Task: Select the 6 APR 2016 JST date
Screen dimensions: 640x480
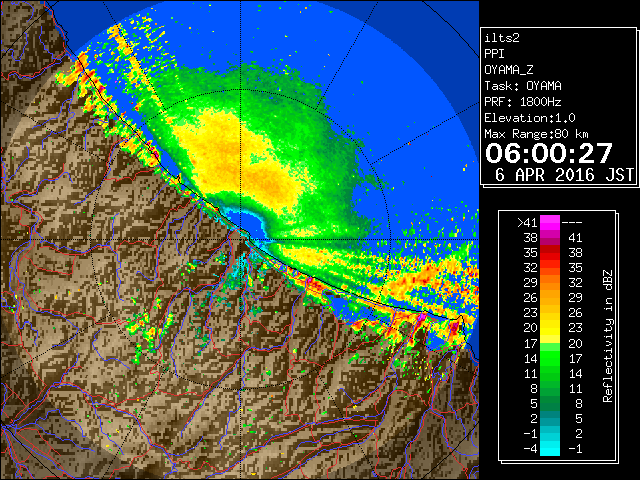Action: 564,175
